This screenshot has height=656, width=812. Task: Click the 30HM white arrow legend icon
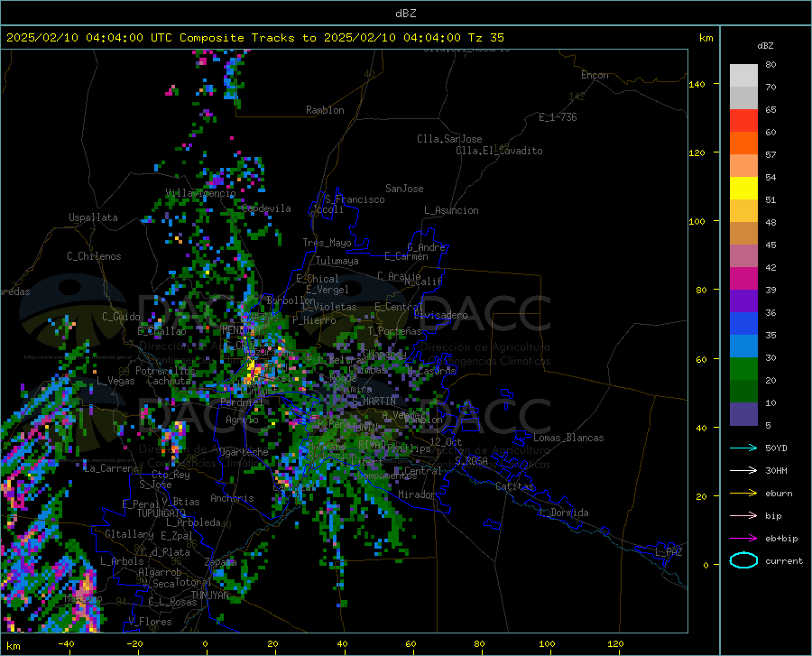743,471
